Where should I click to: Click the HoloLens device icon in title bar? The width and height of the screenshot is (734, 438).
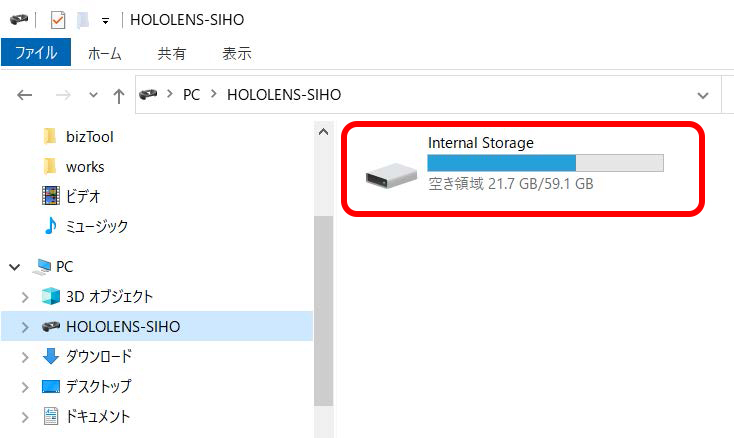[19, 19]
